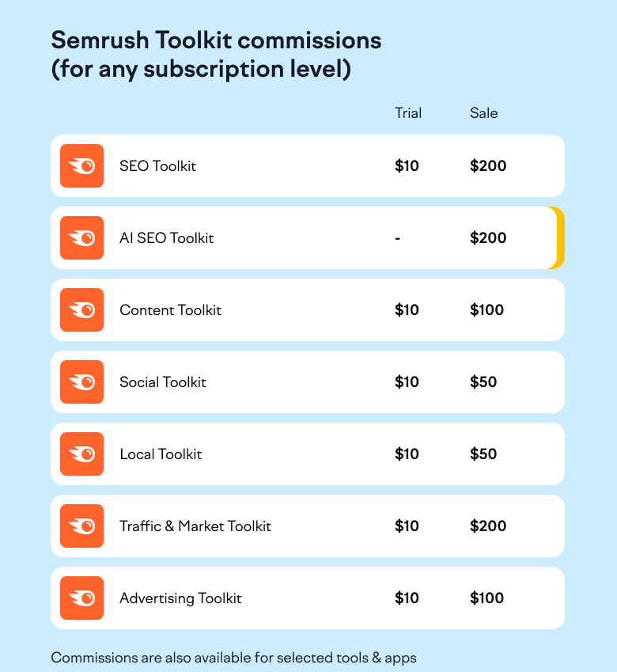Screen dimensions: 617x672
Task: Open the Content Toolkit row label
Action: [x=170, y=310]
